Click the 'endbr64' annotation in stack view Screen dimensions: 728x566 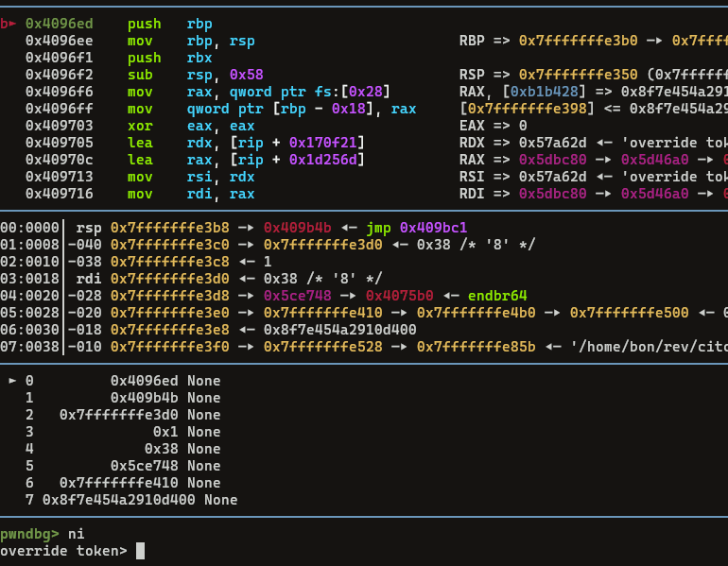click(497, 296)
